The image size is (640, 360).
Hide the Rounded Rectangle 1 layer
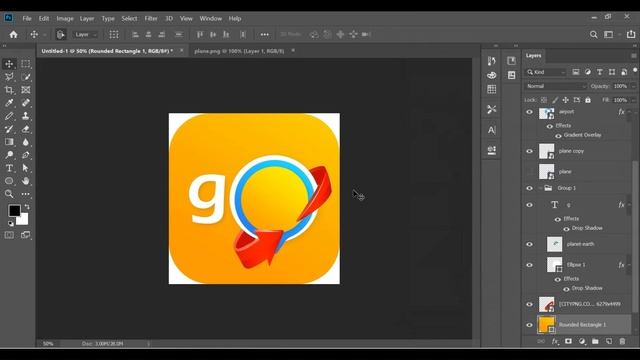[x=529, y=325]
